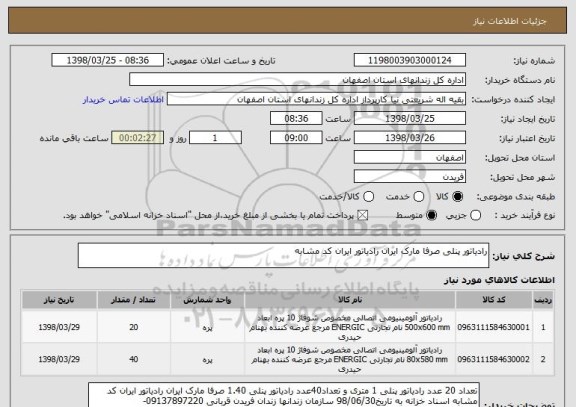Open the buyer contact information link
576x407 pixels.
pos(123,100)
